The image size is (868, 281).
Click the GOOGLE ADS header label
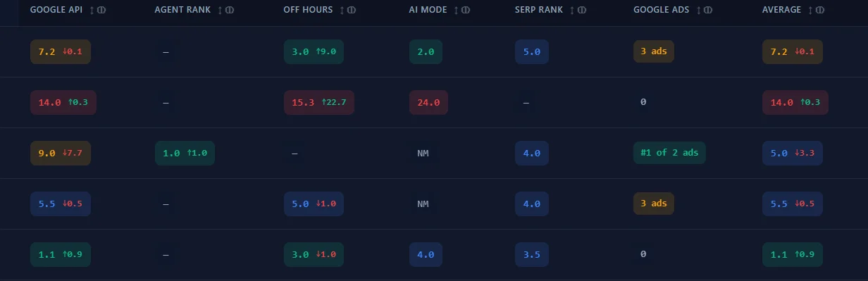pos(662,10)
